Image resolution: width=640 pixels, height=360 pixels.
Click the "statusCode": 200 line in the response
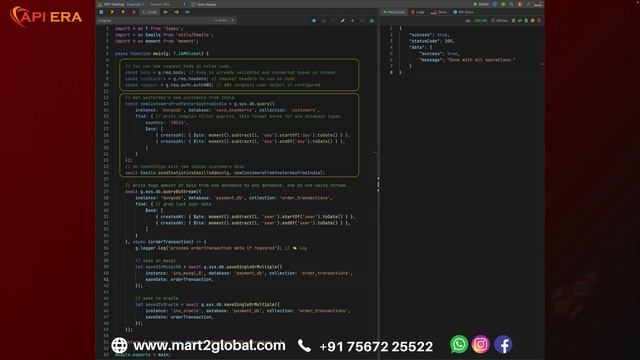(431, 41)
